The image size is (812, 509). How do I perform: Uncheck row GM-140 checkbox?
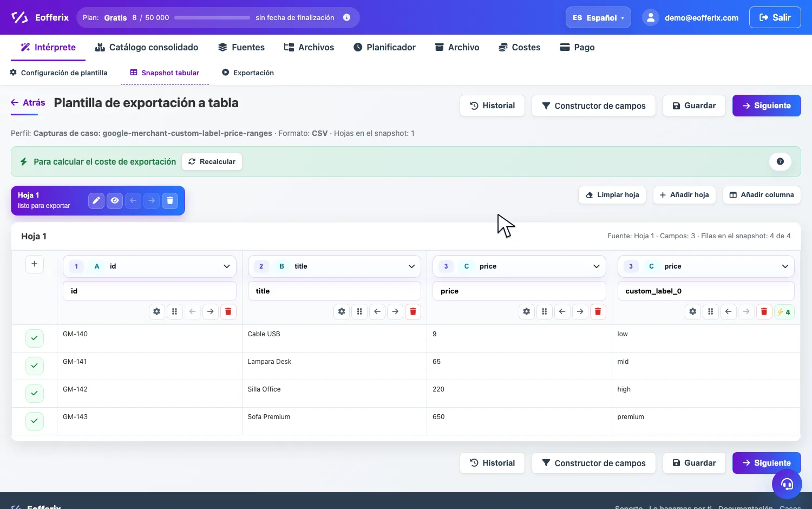(x=34, y=338)
